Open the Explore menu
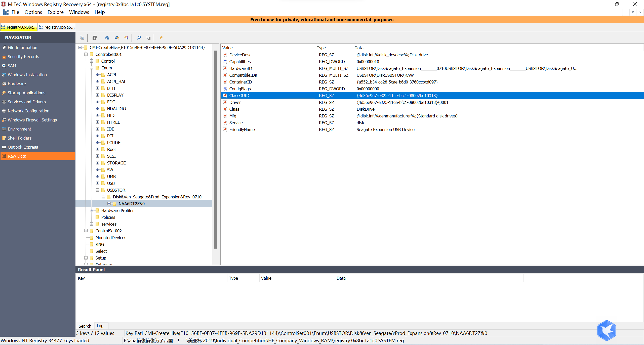644x345 pixels. click(55, 12)
